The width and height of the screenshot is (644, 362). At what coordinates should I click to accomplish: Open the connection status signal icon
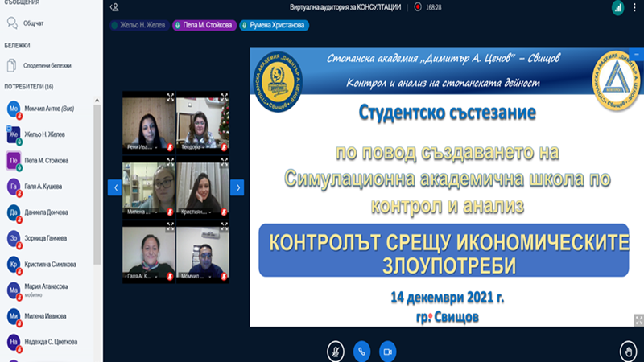(617, 7)
